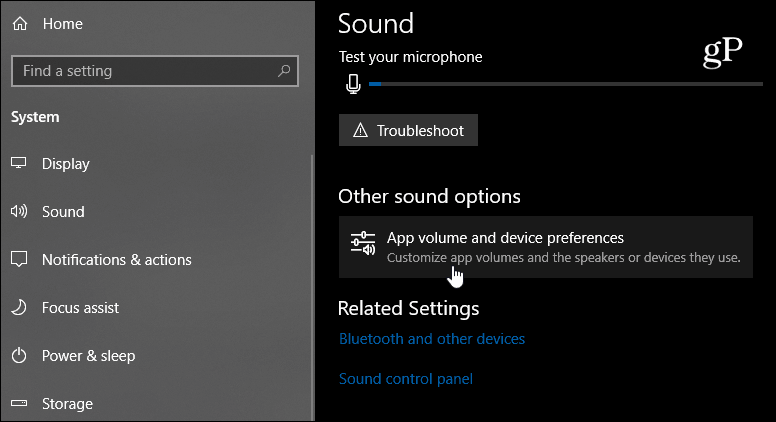Screen dimensions: 776x422
Task: Open the Sound control panel link
Action: pyautogui.click(x=406, y=379)
